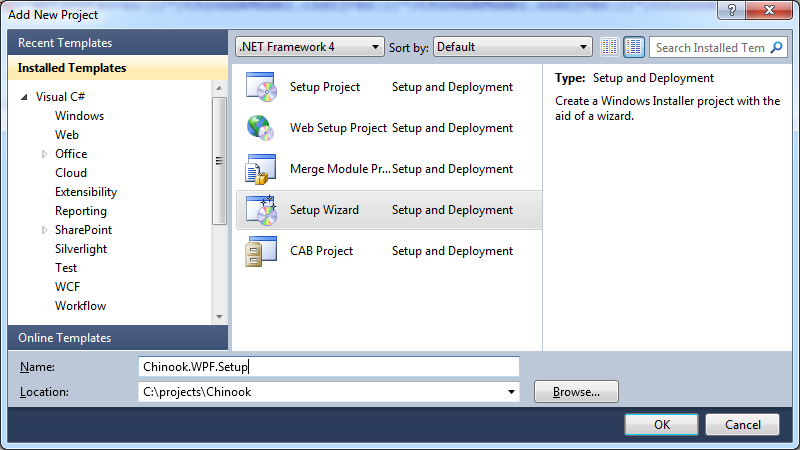Expand the Office tree node
800x450 pixels.
click(44, 154)
